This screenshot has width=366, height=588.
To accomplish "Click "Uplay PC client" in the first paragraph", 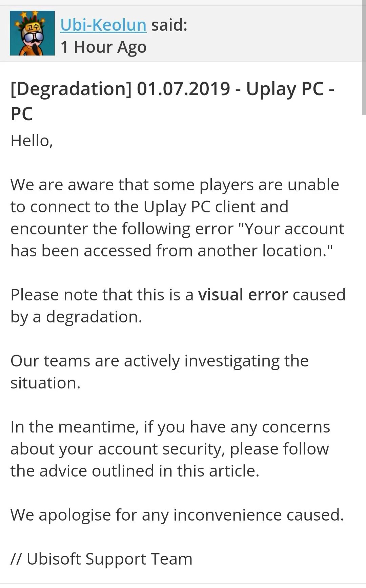I will click(x=216, y=207).
